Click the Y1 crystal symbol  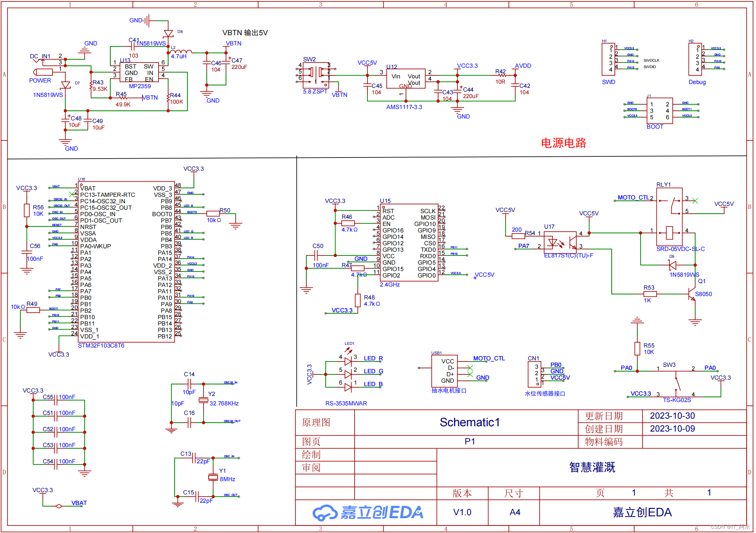pos(213,477)
